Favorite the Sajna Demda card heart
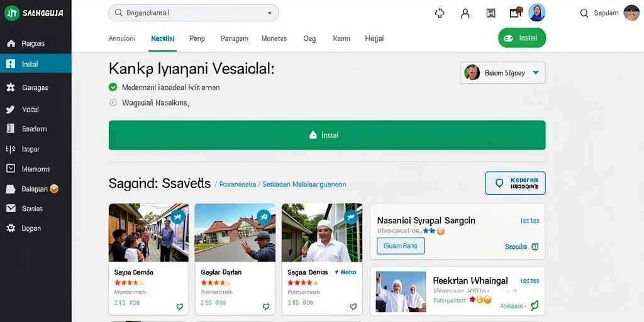Screen dimensions: 644x322 pyautogui.click(x=179, y=306)
